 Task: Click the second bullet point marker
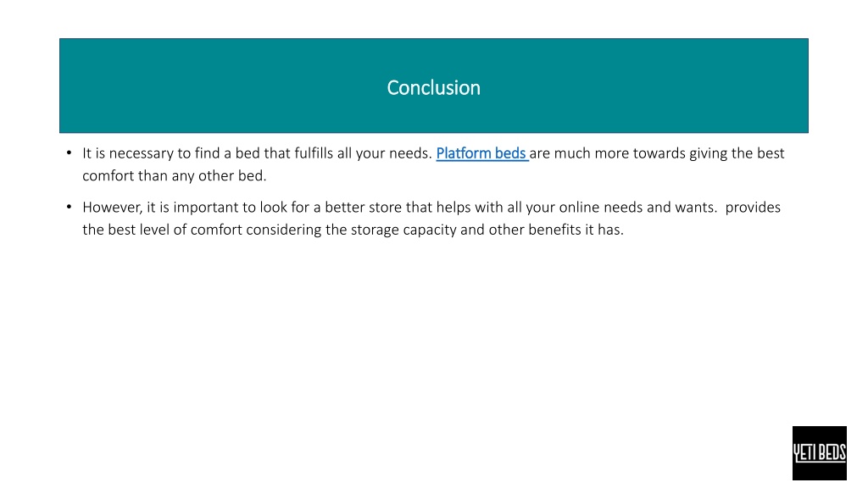pyautogui.click(x=70, y=207)
